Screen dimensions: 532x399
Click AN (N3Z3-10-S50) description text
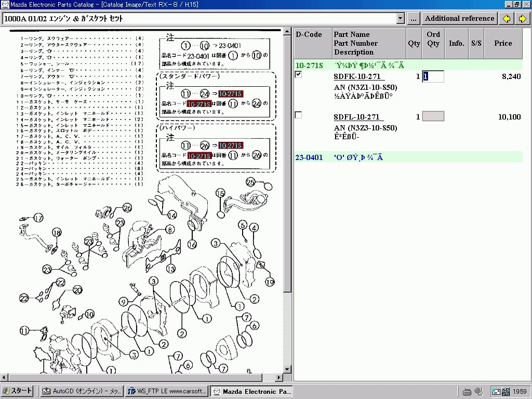pyautogui.click(x=365, y=128)
